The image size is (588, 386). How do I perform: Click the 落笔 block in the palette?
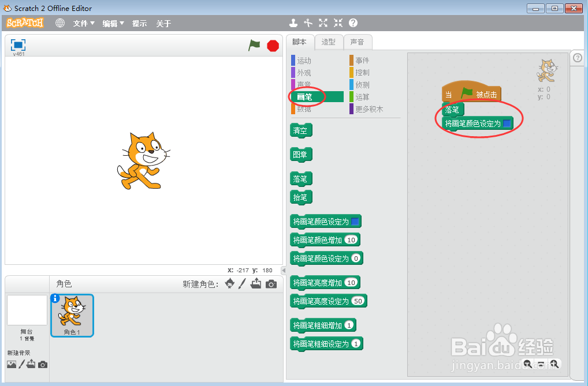(x=301, y=179)
